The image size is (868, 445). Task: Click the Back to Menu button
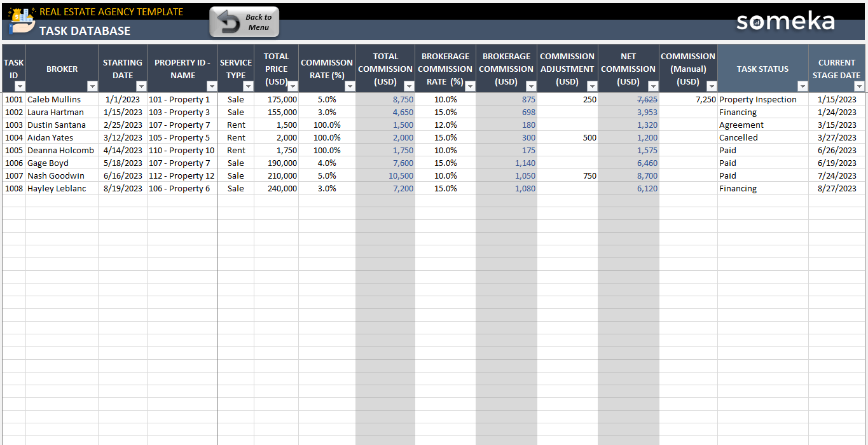[x=244, y=22]
